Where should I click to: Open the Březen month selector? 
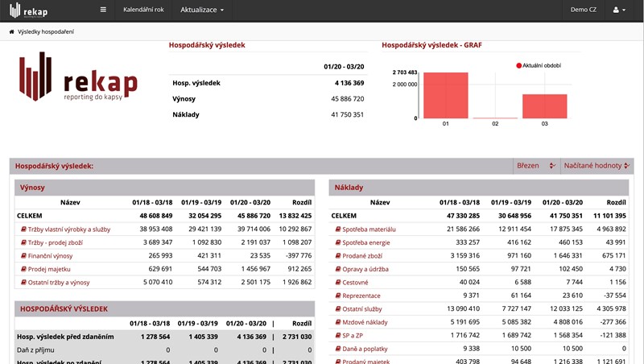535,165
